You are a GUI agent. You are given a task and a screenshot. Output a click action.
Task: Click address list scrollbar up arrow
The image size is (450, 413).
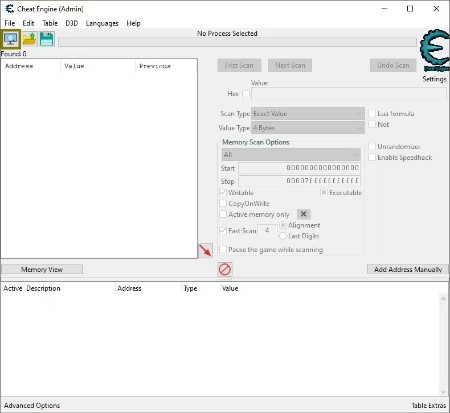443,299
